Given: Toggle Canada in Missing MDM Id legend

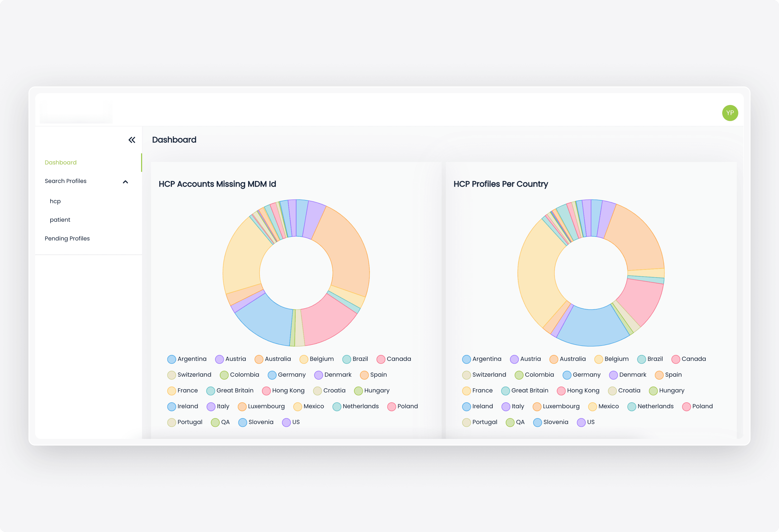Looking at the screenshot, I should pyautogui.click(x=394, y=359).
